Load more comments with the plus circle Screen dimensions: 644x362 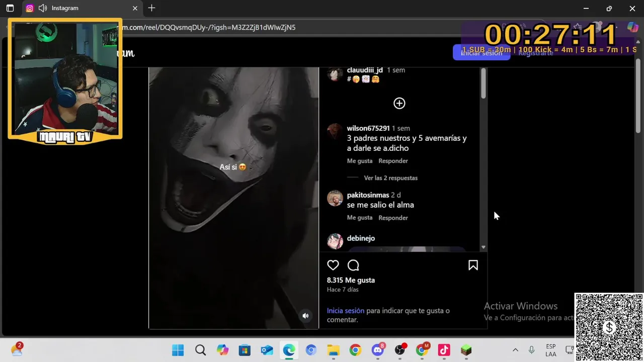tap(399, 103)
